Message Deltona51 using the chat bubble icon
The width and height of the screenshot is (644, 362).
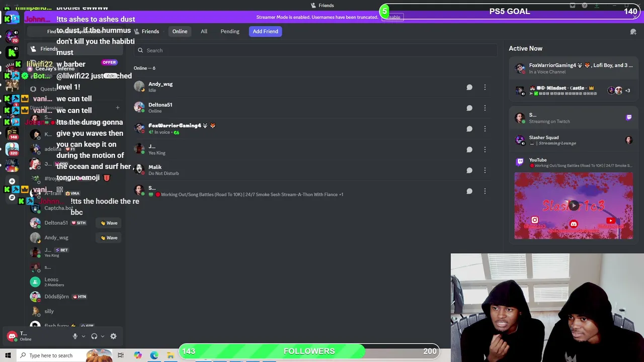[x=469, y=108]
